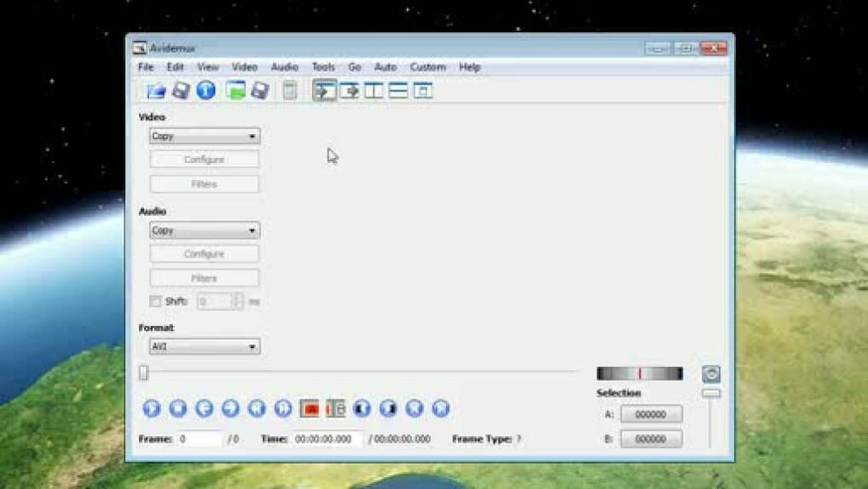
Task: Click the blue Information icon in toolbar
Action: click(x=205, y=90)
